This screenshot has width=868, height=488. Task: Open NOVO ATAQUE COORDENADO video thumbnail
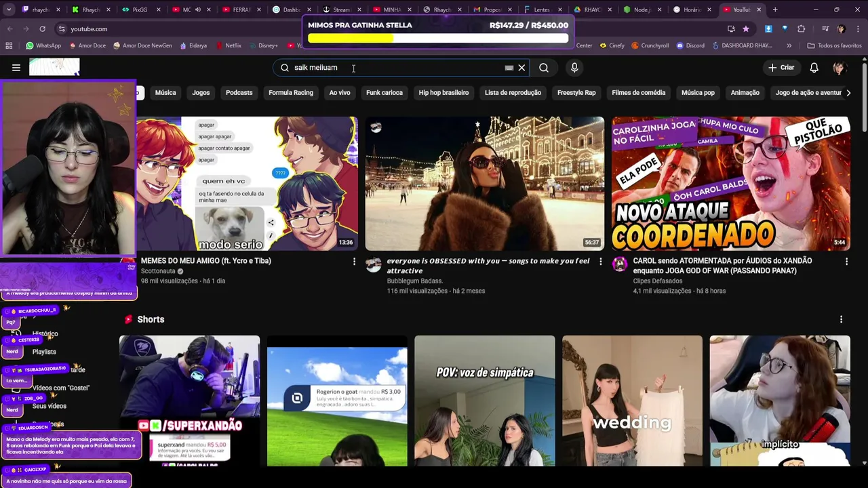click(x=731, y=184)
